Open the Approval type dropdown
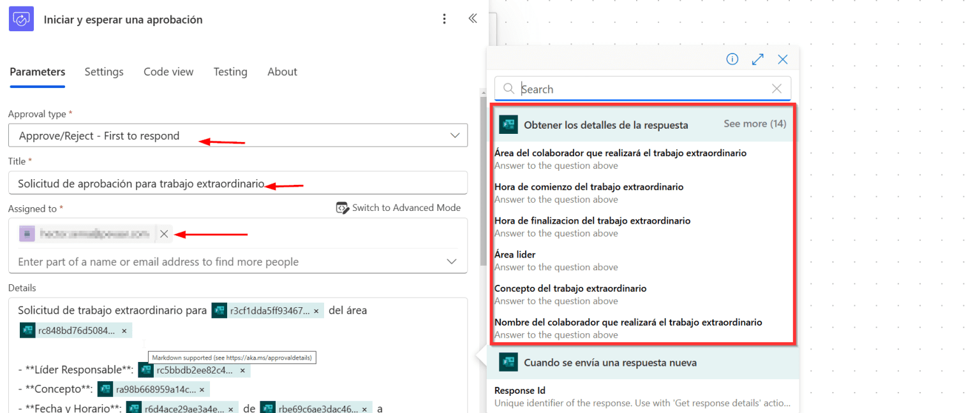The image size is (980, 413). tap(454, 136)
